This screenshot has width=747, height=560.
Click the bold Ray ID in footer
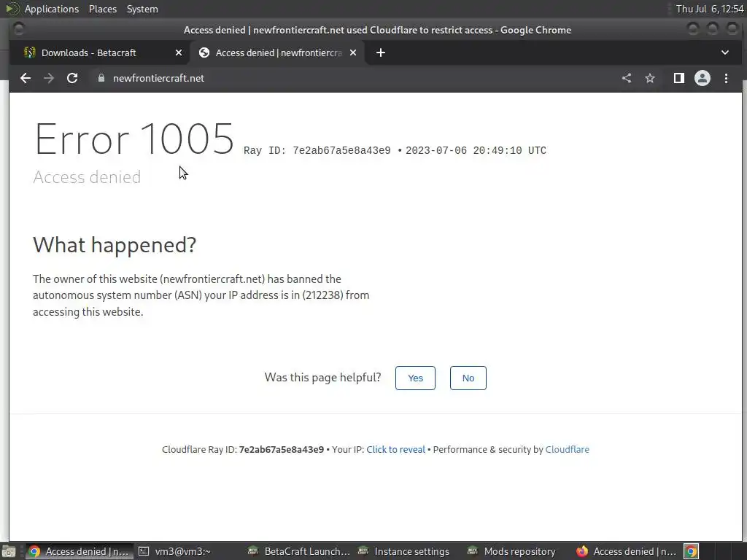point(281,449)
